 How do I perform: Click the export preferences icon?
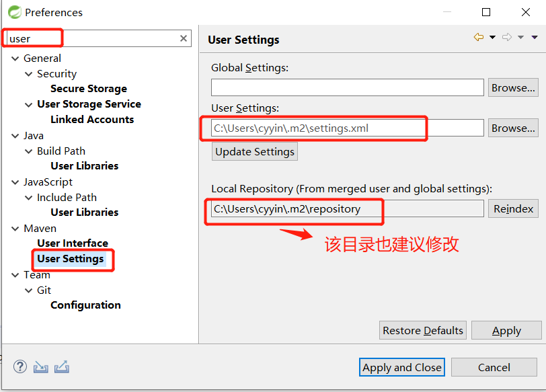tap(62, 367)
